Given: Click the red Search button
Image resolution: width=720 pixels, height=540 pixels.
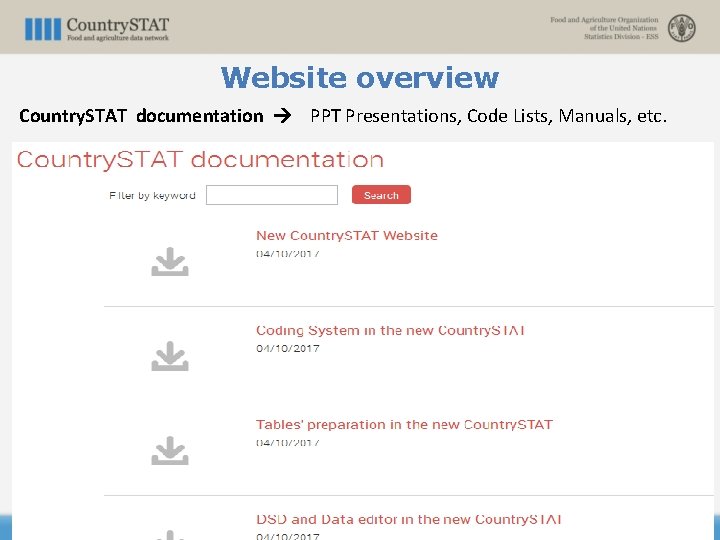Looking at the screenshot, I should point(381,195).
